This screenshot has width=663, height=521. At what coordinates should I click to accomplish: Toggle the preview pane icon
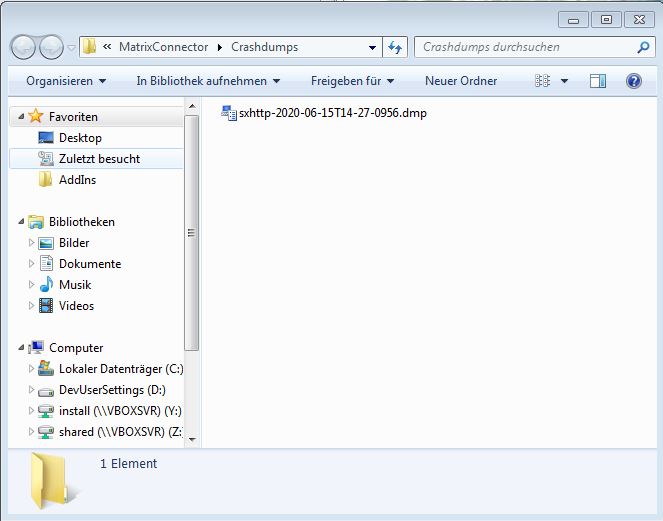click(598, 81)
